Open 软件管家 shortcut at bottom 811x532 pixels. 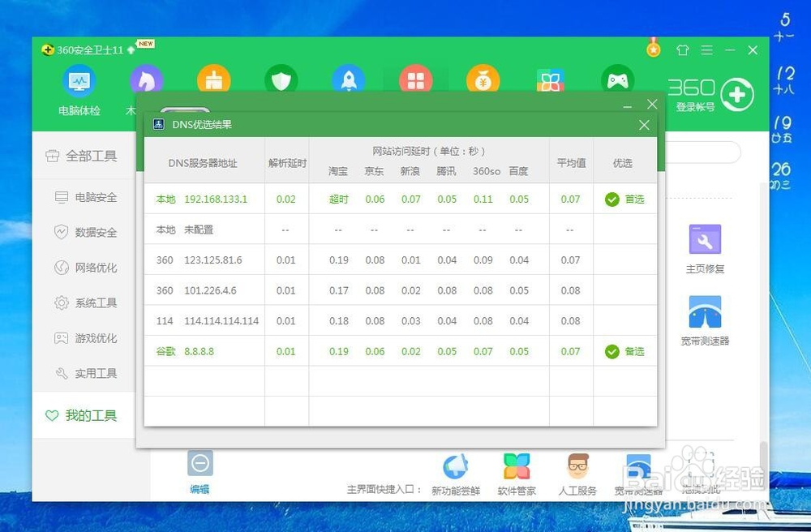pos(517,474)
